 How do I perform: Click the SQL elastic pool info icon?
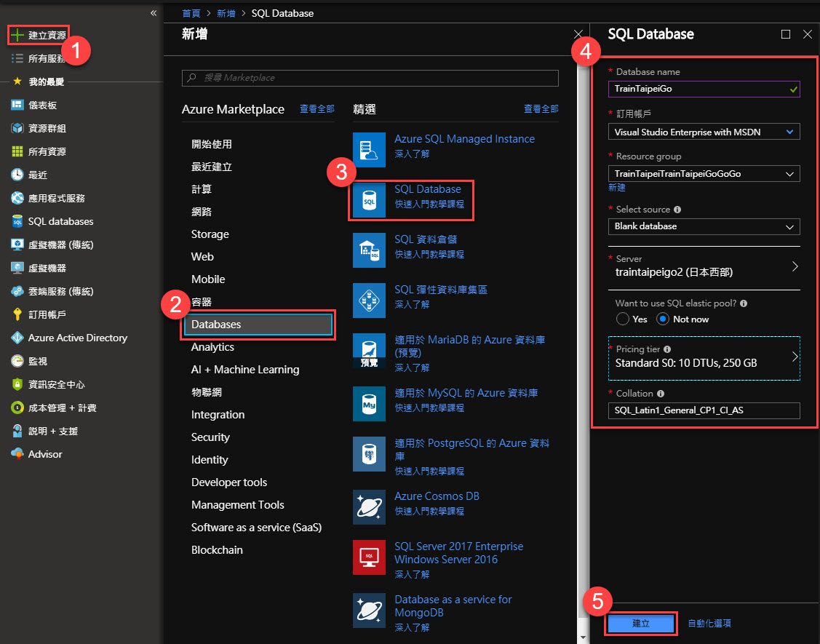point(744,303)
